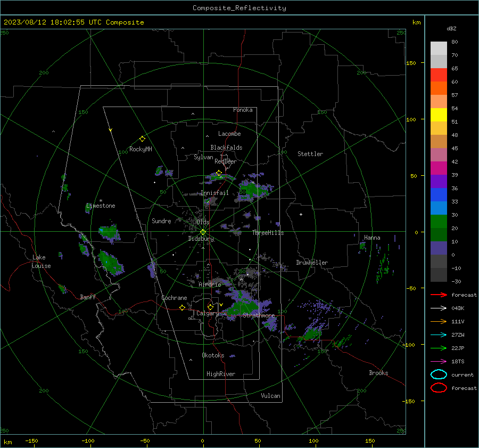Click the Vulcan label
479x448 pixels.
(x=271, y=396)
